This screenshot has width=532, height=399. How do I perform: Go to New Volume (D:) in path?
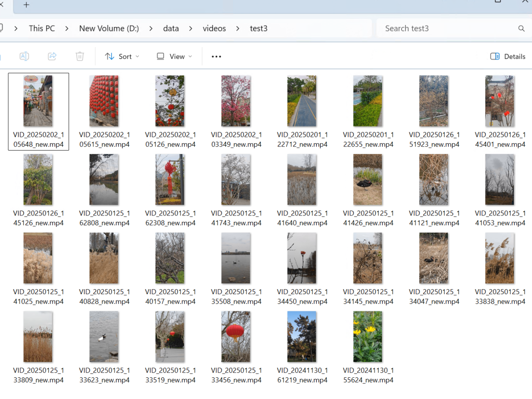[x=109, y=29]
